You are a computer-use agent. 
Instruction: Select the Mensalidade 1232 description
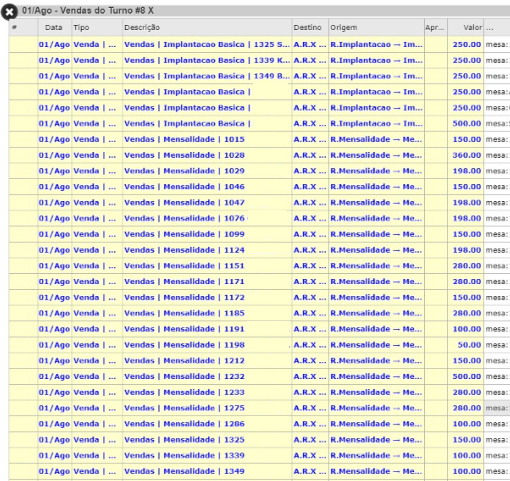click(184, 376)
